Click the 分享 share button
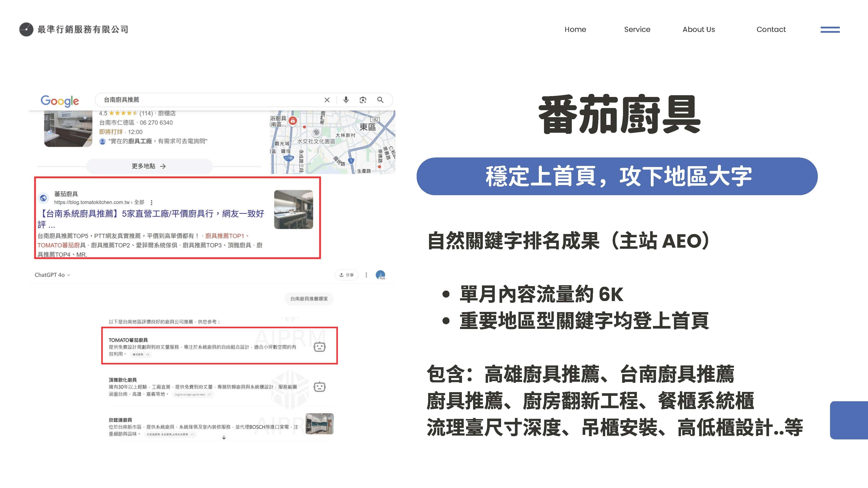Screen dimensions: 868x488 (346, 275)
